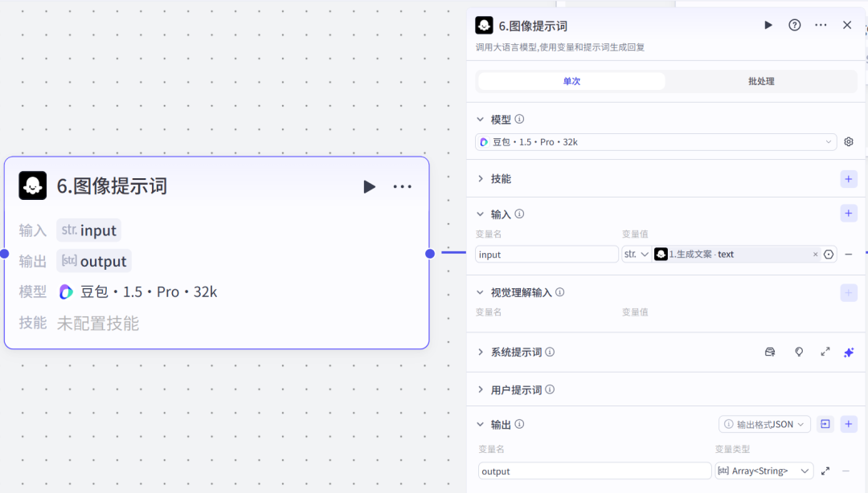Open variable selector icon in input value

coord(829,255)
